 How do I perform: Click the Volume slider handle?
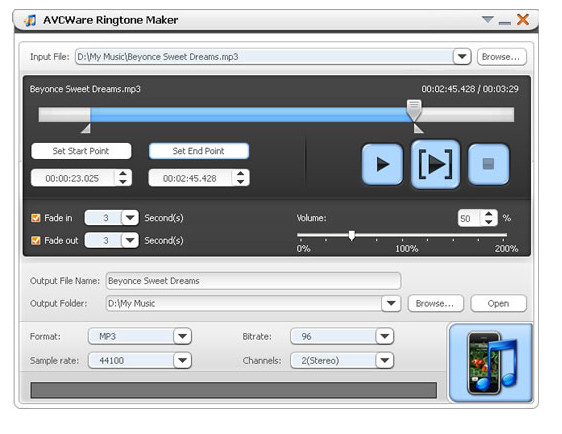pos(352,235)
